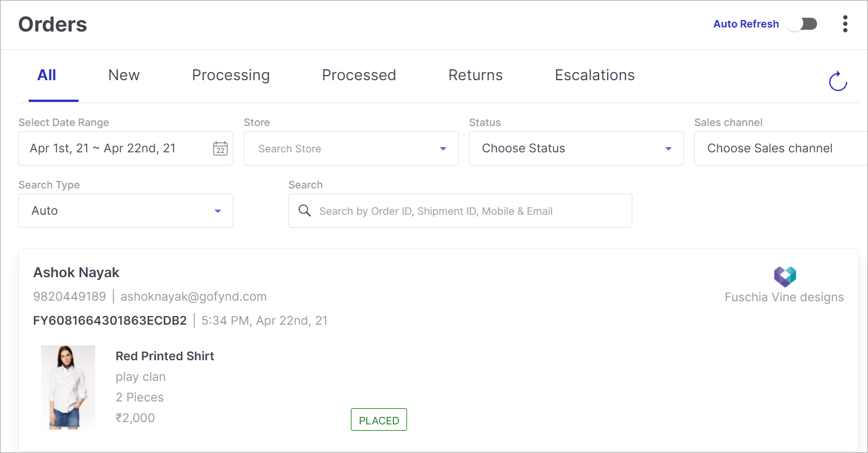This screenshot has width=868, height=453.
Task: Focus the Search by Order ID field
Action: pos(460,211)
